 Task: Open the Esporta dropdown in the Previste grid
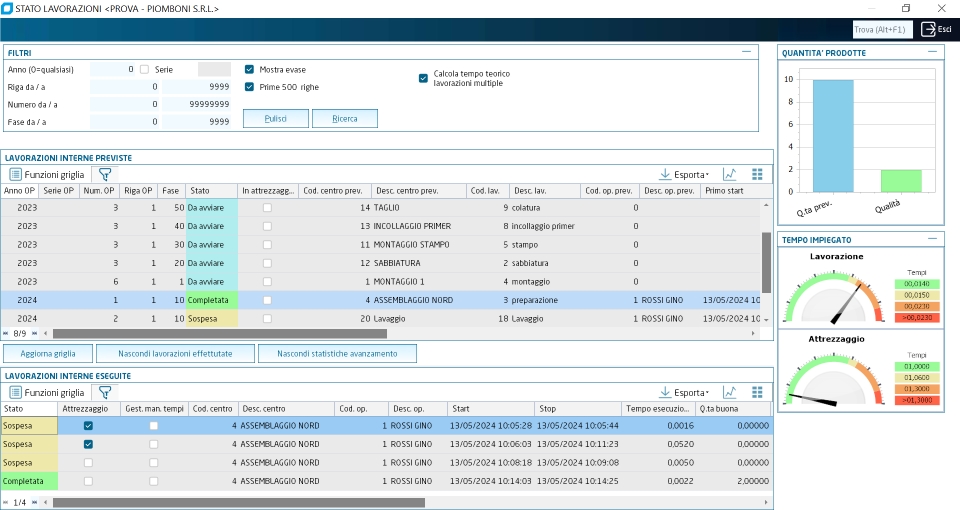[684, 174]
